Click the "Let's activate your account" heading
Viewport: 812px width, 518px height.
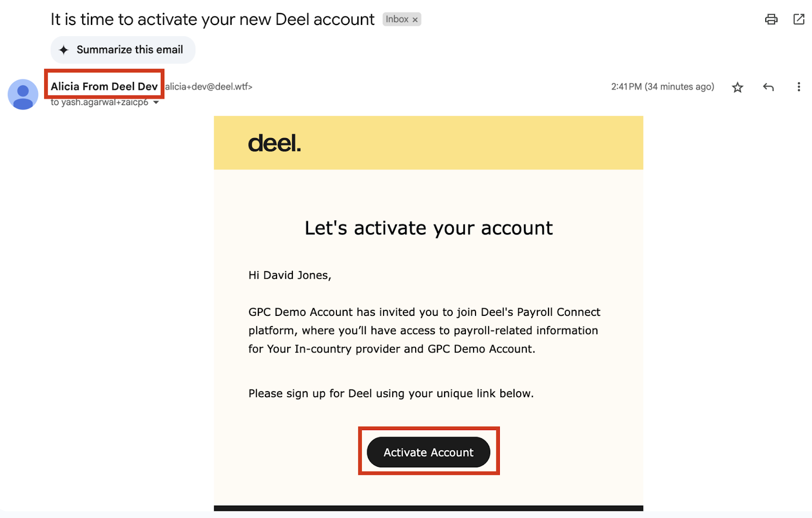click(x=428, y=228)
